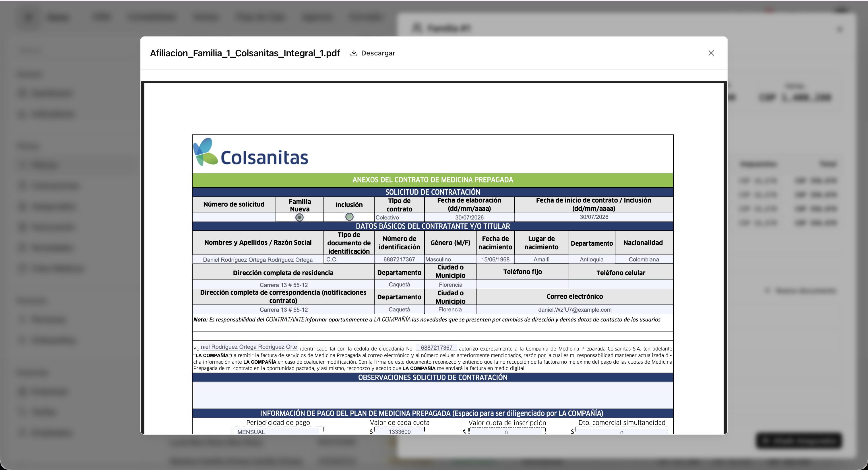This screenshot has width=868, height=470.
Task: Click the Dto. comercial simultaneidad field
Action: pyautogui.click(x=622, y=431)
